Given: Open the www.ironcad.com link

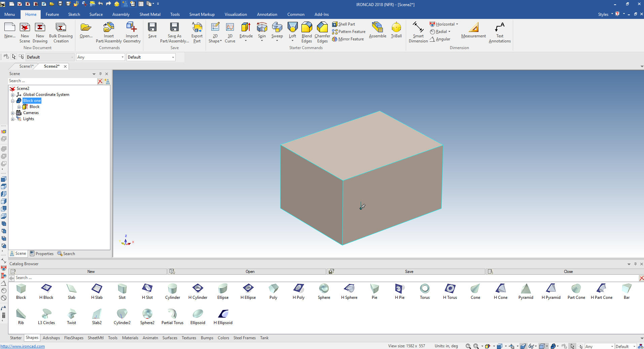Looking at the screenshot, I should tap(23, 346).
